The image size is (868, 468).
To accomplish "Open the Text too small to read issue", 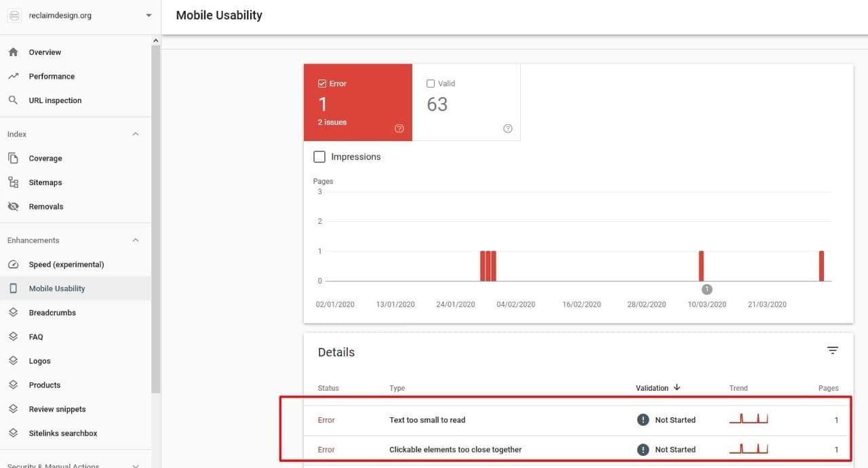I will click(427, 420).
